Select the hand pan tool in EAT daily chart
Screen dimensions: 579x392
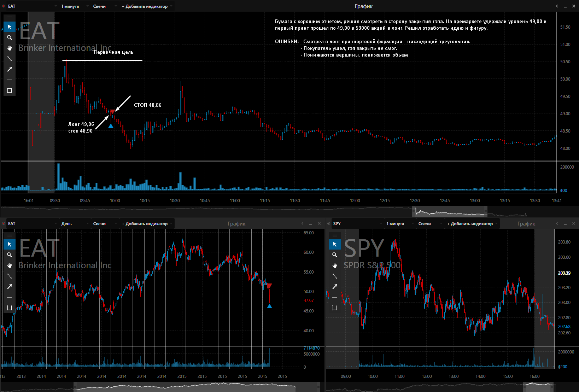[10, 265]
